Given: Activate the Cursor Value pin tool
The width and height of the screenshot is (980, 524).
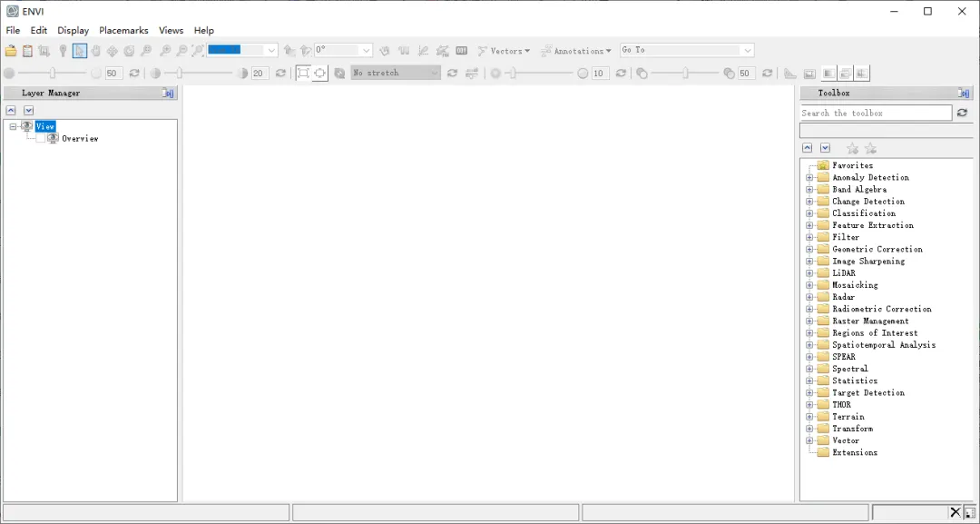Looking at the screenshot, I should pyautogui.click(x=63, y=51).
